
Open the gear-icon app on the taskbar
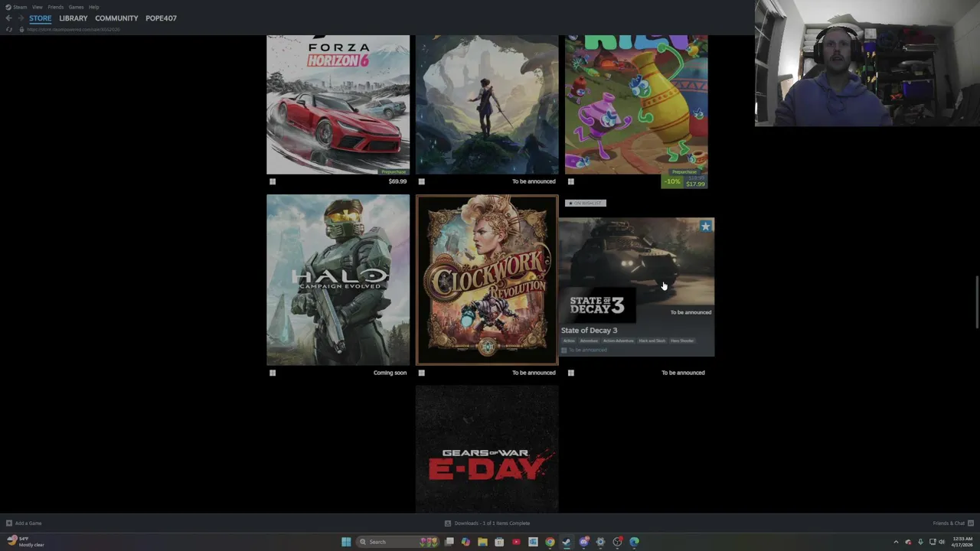pos(600,542)
